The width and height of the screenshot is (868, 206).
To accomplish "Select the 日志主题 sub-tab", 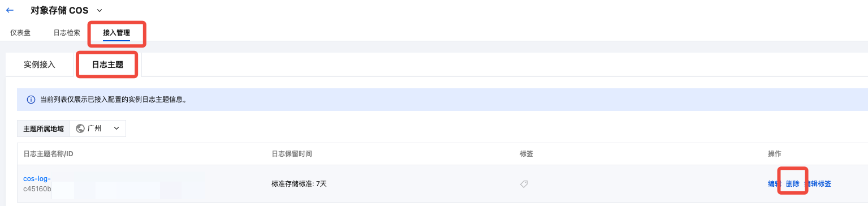I will point(108,65).
